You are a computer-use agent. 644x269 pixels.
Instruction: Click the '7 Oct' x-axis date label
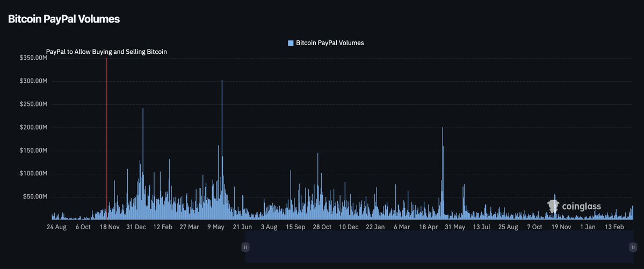pyautogui.click(x=534, y=227)
